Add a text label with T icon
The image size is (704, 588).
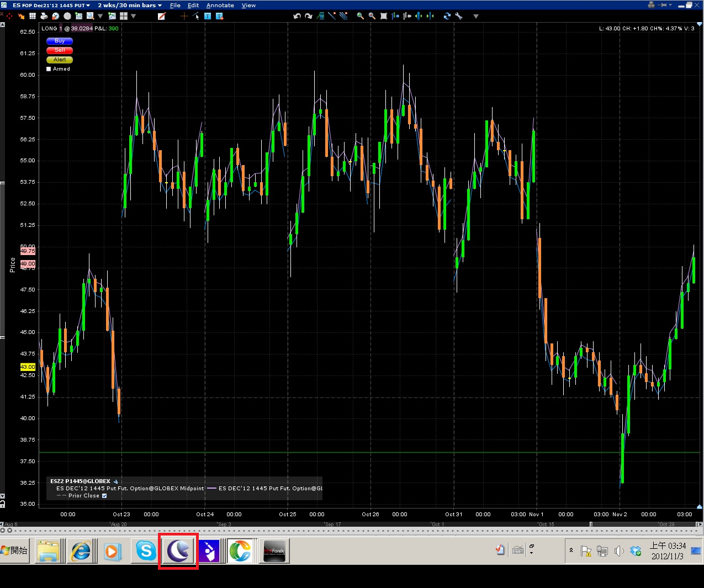207,16
